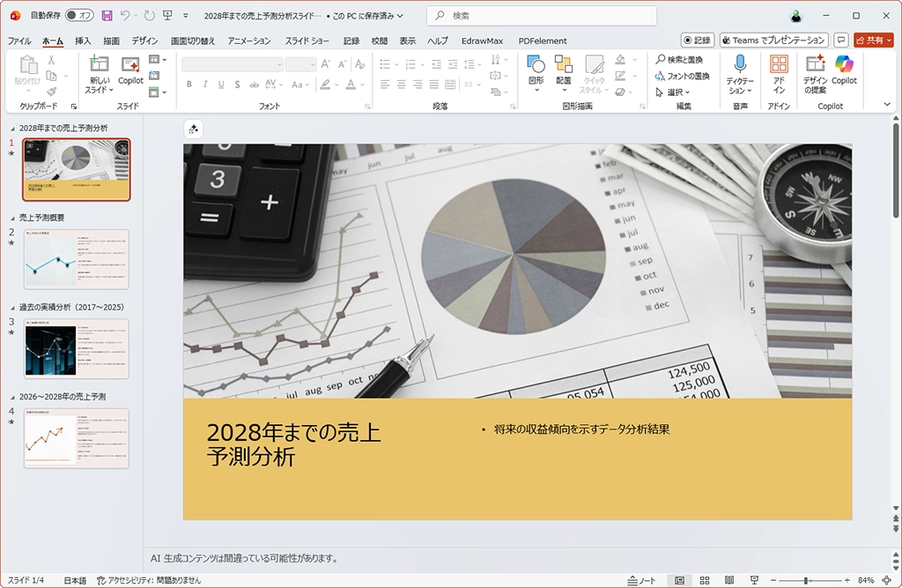Switch to the Animation (アニメーション) tab
This screenshot has width=902, height=588.
(249, 40)
